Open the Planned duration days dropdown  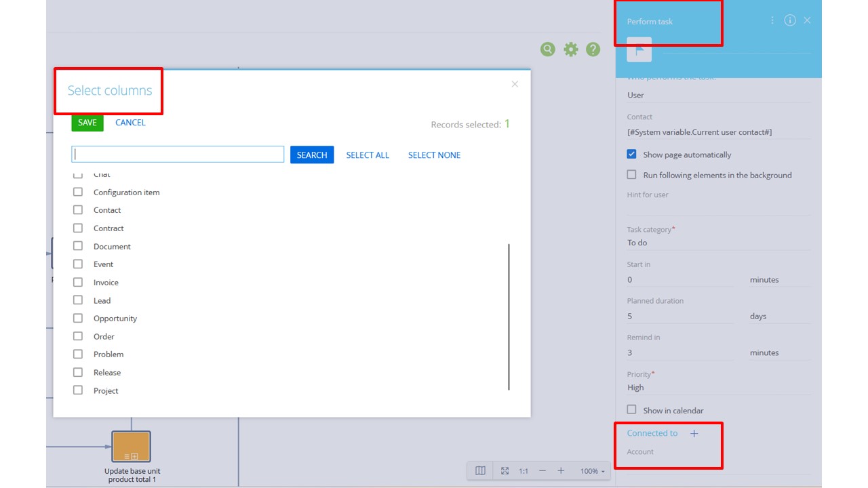click(780, 316)
